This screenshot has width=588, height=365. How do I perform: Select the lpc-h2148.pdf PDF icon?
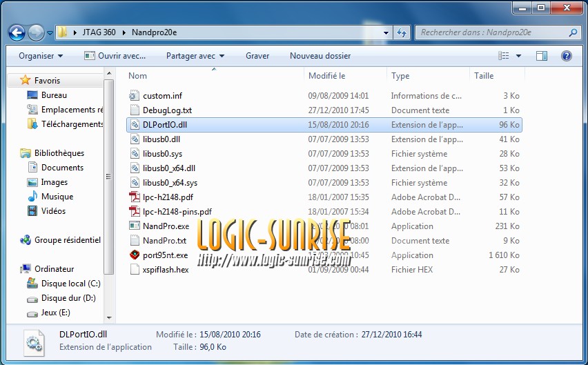135,197
